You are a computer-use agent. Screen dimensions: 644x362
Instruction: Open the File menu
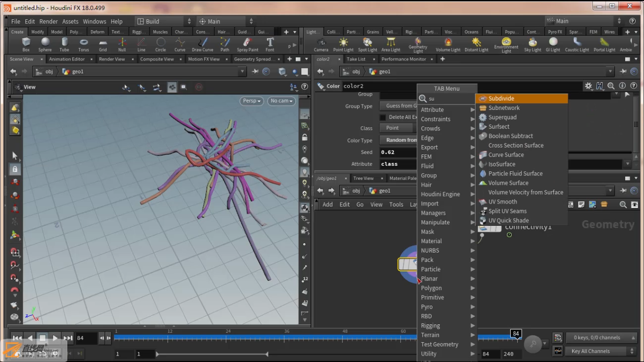click(x=16, y=21)
